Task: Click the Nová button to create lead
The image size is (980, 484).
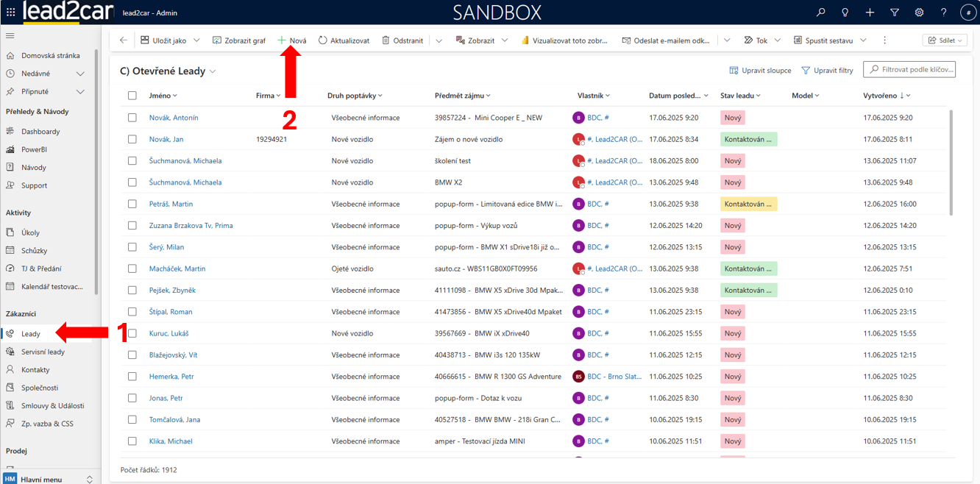Action: (x=292, y=40)
